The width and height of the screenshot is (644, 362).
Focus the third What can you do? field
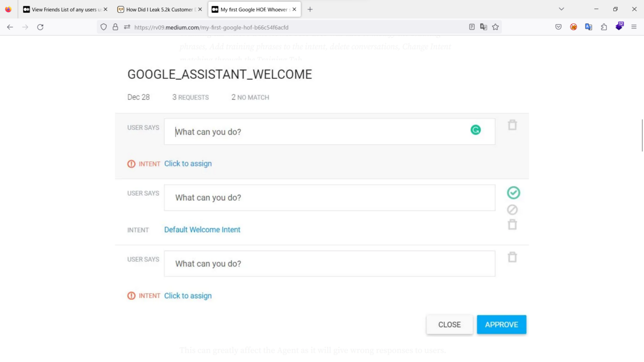coord(330,263)
